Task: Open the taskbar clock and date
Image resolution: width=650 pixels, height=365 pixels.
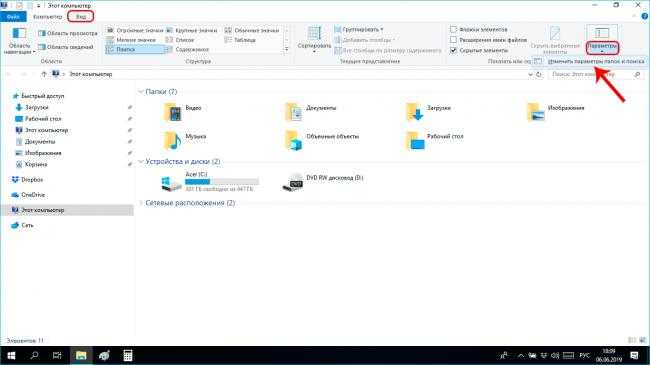Action: pyautogui.click(x=609, y=355)
